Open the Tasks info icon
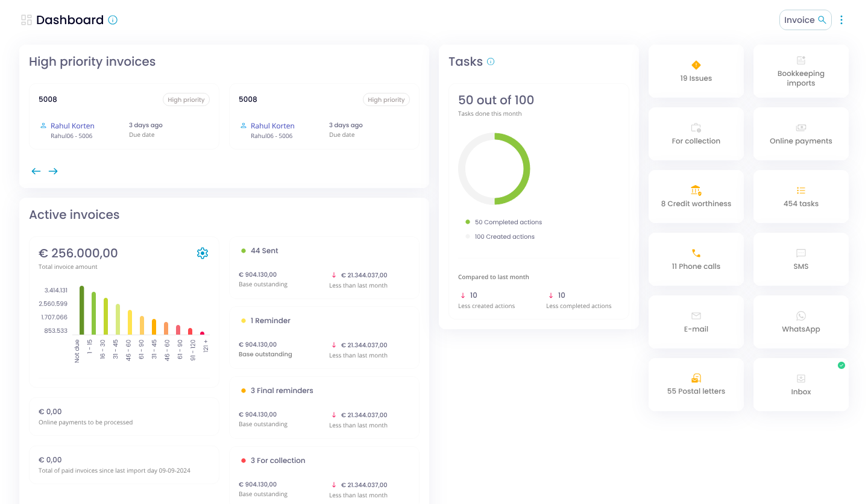868x504 pixels. tap(491, 61)
